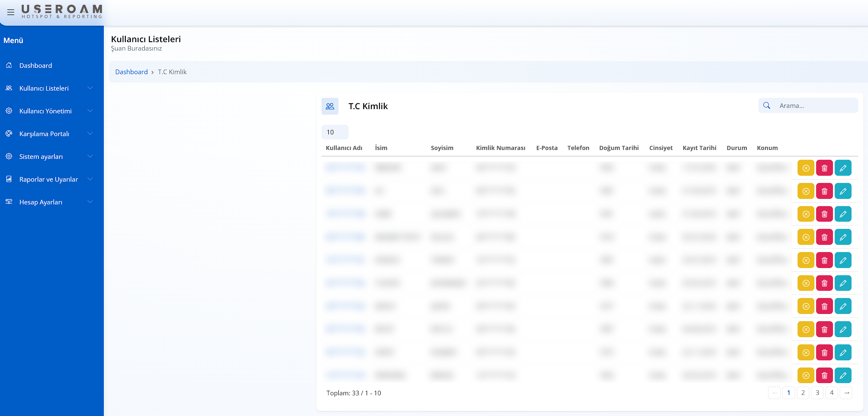Click the search magnifier icon
This screenshot has height=416, width=868.
point(767,105)
